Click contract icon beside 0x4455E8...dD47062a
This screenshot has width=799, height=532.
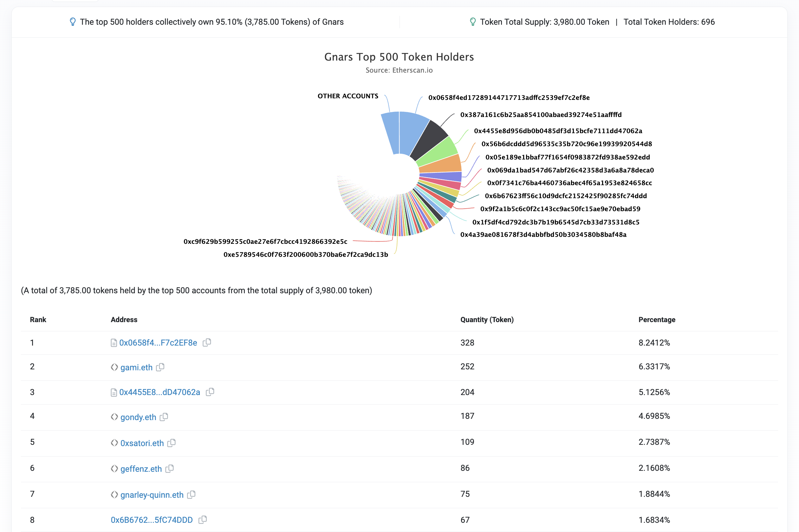tap(114, 393)
